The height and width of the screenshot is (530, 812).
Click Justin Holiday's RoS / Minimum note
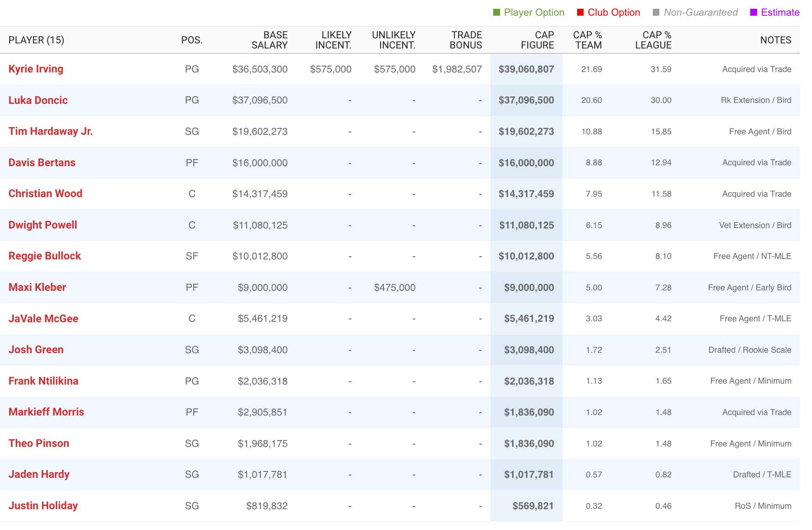(x=763, y=506)
